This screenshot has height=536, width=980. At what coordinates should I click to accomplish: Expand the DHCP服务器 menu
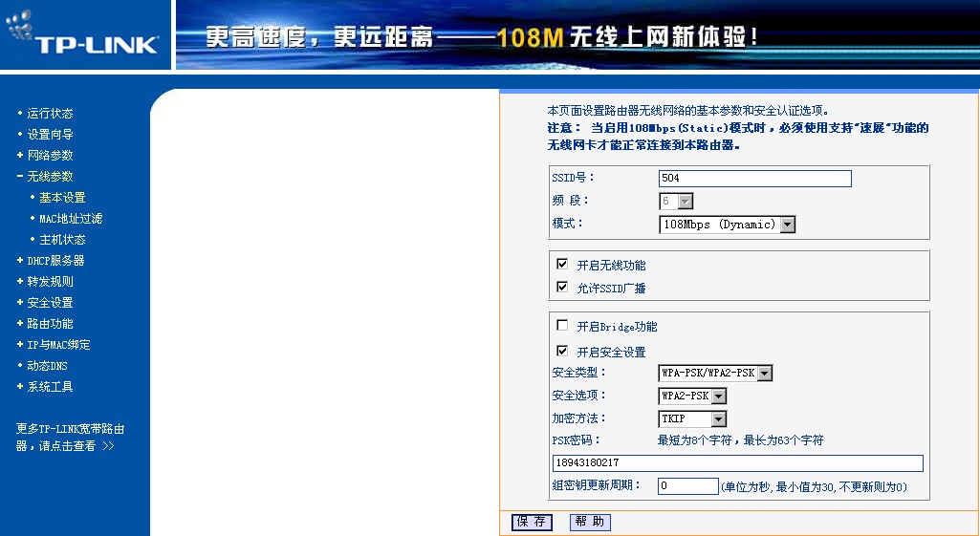point(55,261)
